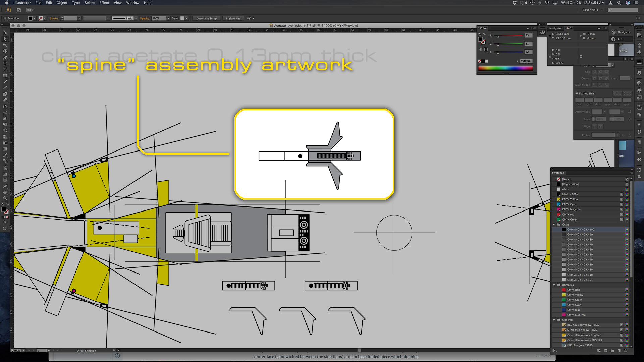Image resolution: width=644 pixels, height=362 pixels.
Task: Click the Document Setup button
Action: pos(206,18)
